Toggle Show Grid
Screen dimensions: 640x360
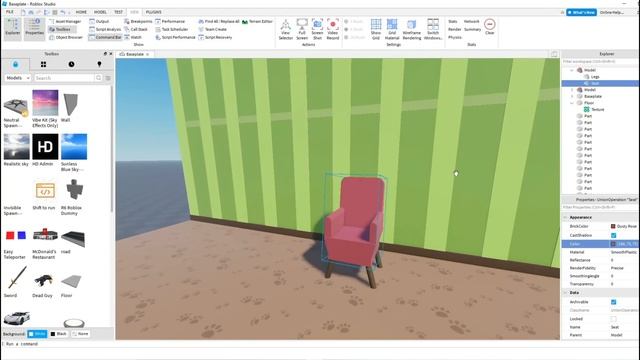[x=376, y=29]
